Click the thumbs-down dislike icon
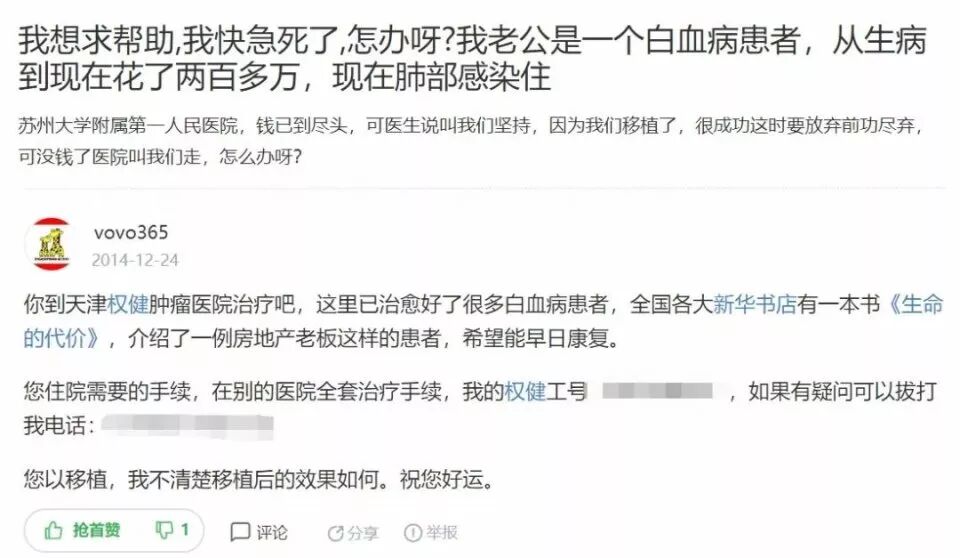Screen dimensions: 960x558 [165, 530]
